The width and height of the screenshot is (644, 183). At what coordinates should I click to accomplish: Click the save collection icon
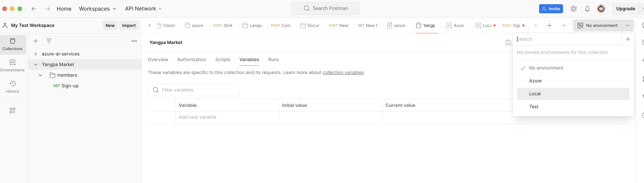click(x=508, y=43)
